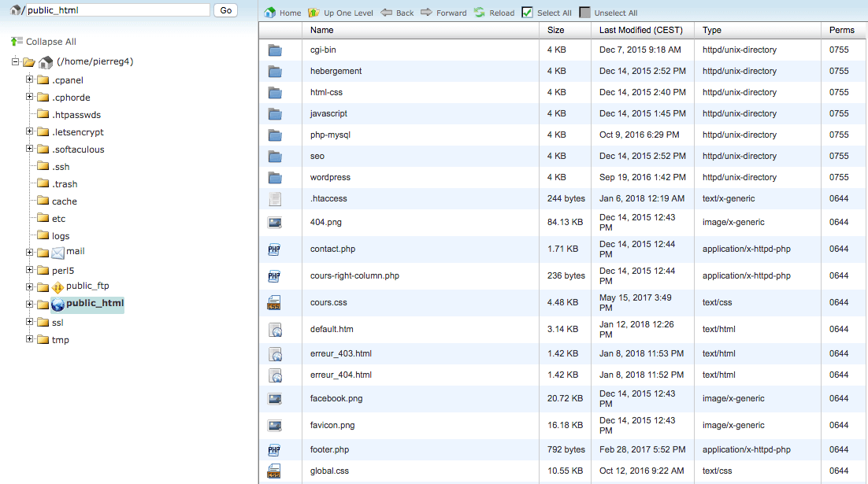Sort by Size column header
Image resolution: width=868 pixels, height=484 pixels.
point(556,30)
